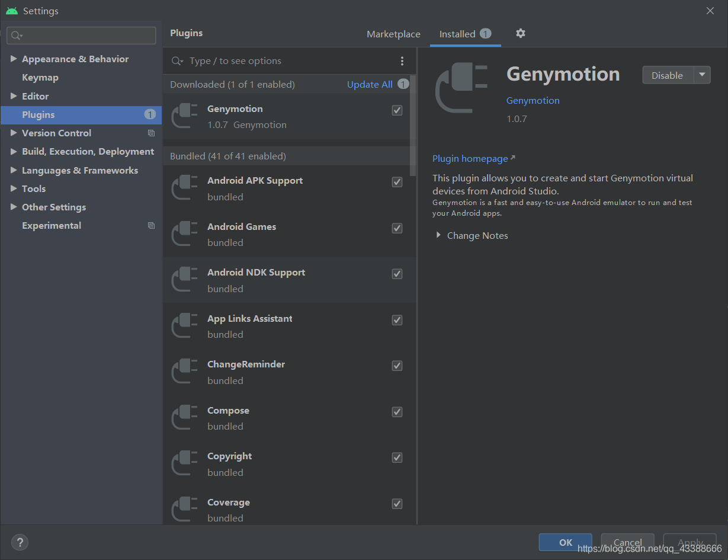Uncheck App Links Assistant plugin
728x560 pixels.
(x=397, y=320)
